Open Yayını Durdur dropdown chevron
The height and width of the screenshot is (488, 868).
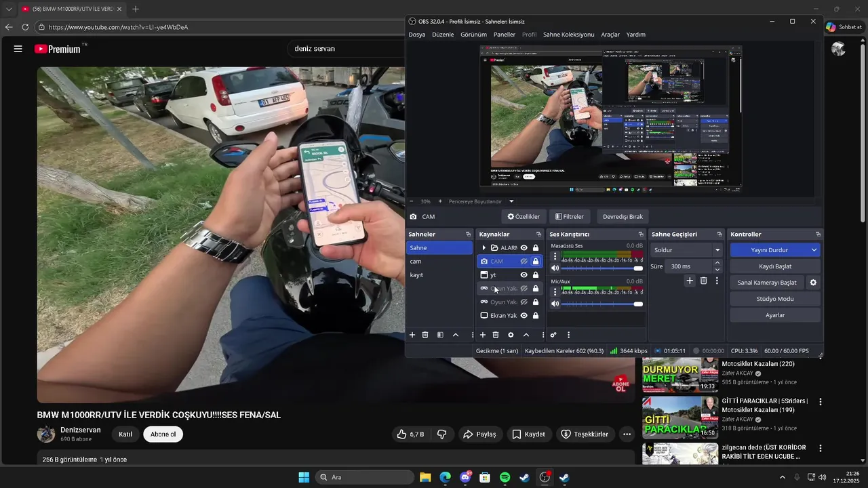[x=814, y=250]
